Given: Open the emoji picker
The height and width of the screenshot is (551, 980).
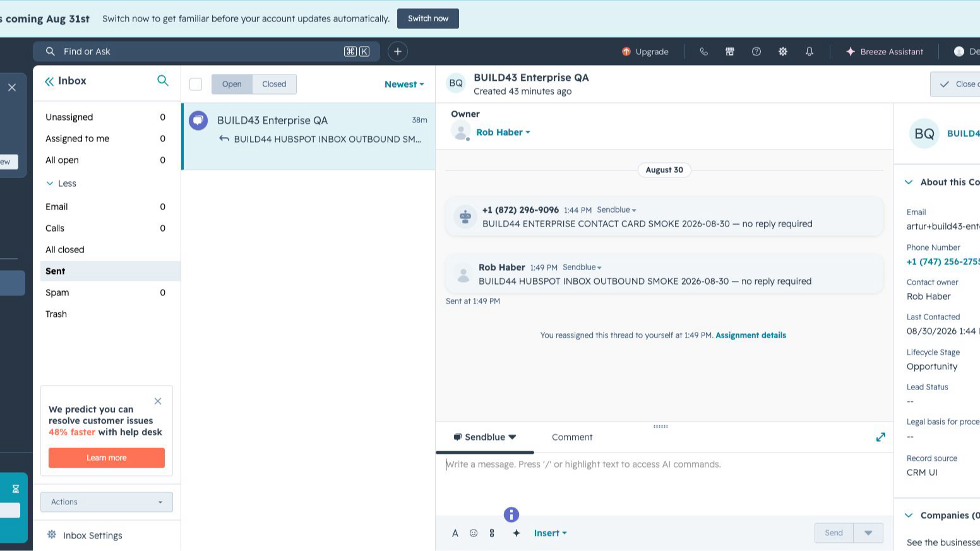Looking at the screenshot, I should tap(474, 533).
